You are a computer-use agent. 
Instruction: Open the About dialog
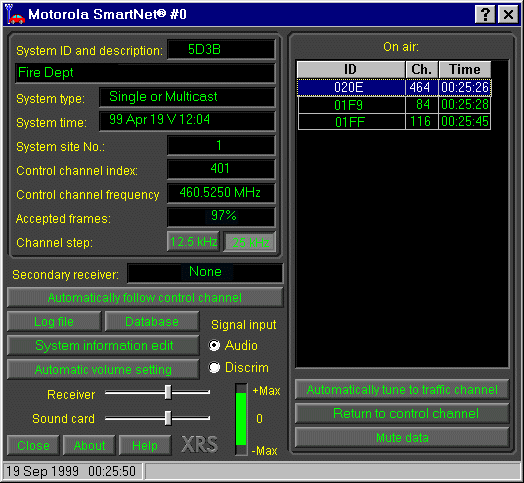pos(89,445)
